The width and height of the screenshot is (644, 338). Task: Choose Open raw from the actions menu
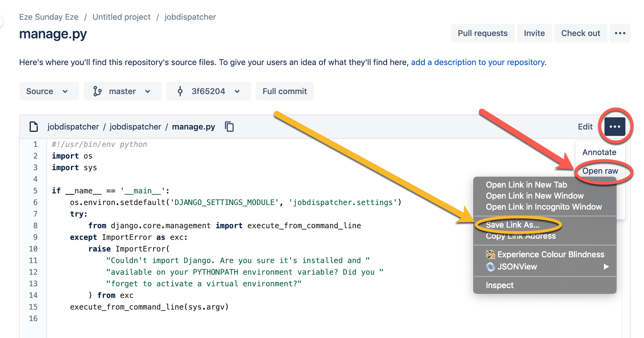600,171
